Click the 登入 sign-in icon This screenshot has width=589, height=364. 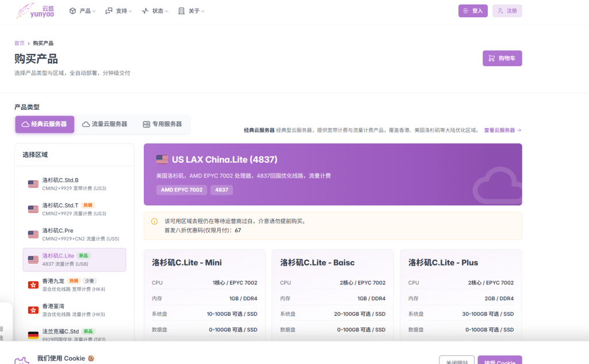pos(466,11)
